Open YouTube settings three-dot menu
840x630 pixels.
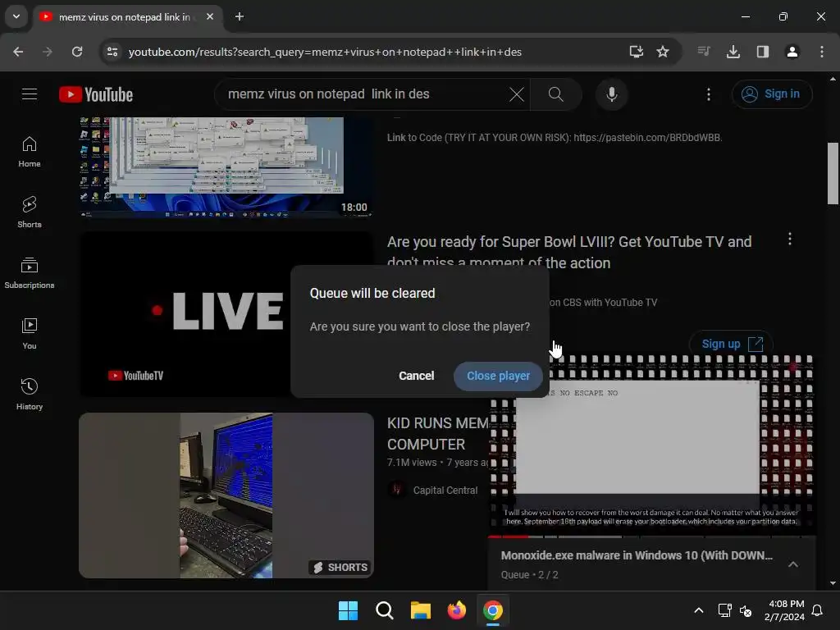[708, 94]
